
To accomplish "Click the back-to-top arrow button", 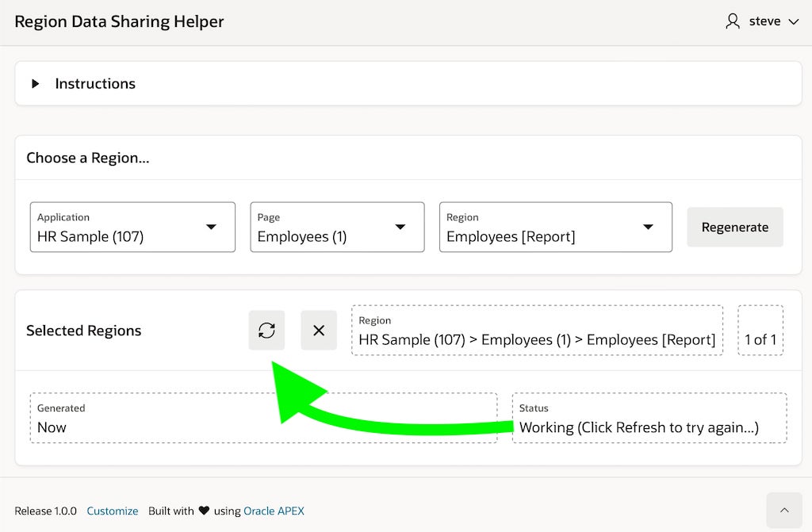I will pyautogui.click(x=784, y=511).
